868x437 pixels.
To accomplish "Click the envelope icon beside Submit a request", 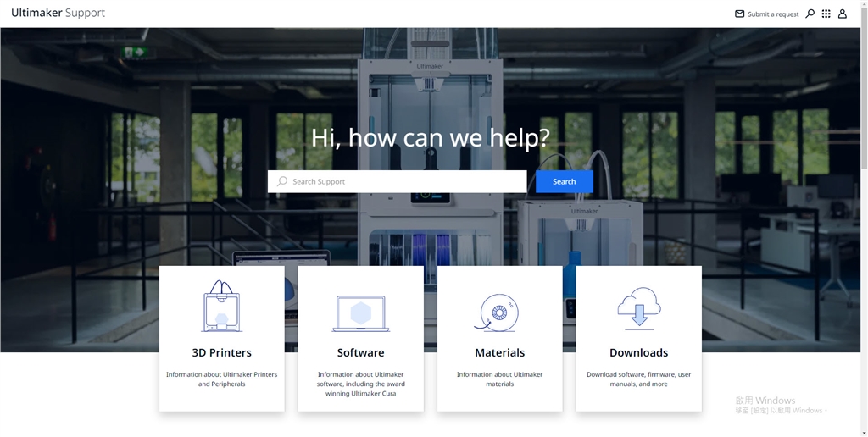I will [739, 14].
